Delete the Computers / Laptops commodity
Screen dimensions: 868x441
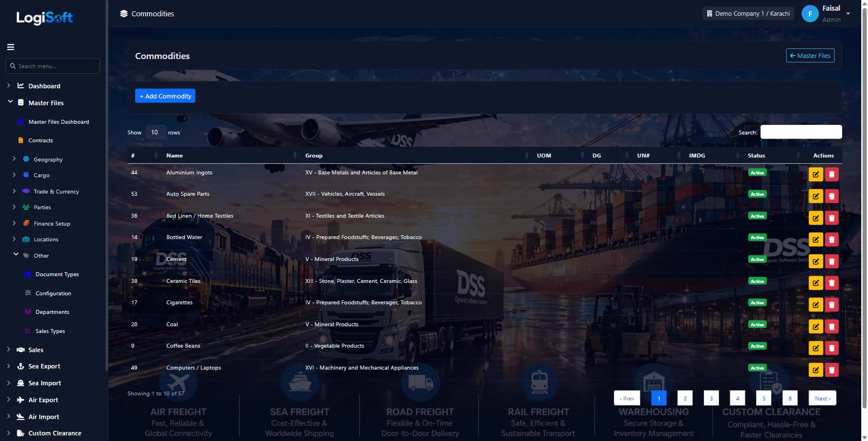pyautogui.click(x=831, y=370)
